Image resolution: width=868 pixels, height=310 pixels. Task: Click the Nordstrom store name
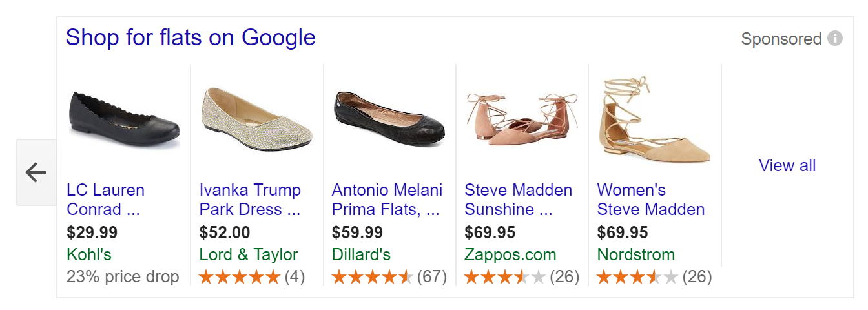635,254
